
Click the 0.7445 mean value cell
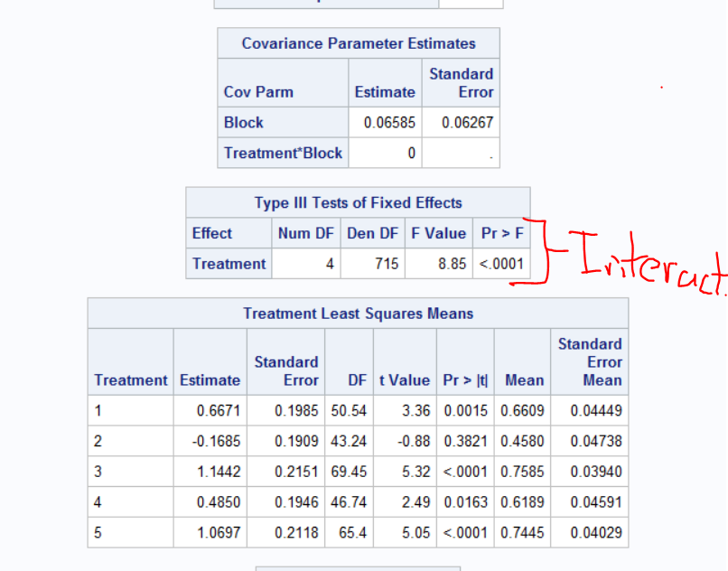(524, 532)
